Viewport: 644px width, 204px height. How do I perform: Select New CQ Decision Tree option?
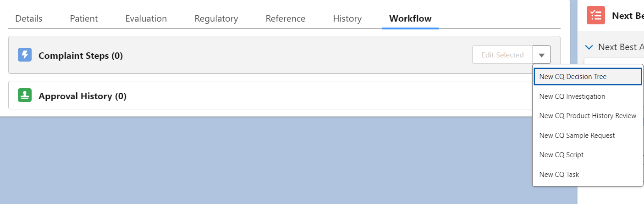(x=573, y=77)
